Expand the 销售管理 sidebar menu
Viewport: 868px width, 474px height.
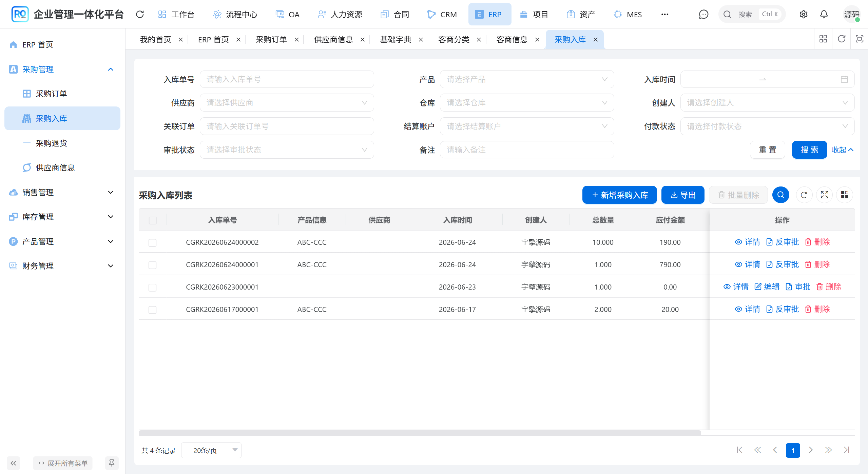(62, 192)
